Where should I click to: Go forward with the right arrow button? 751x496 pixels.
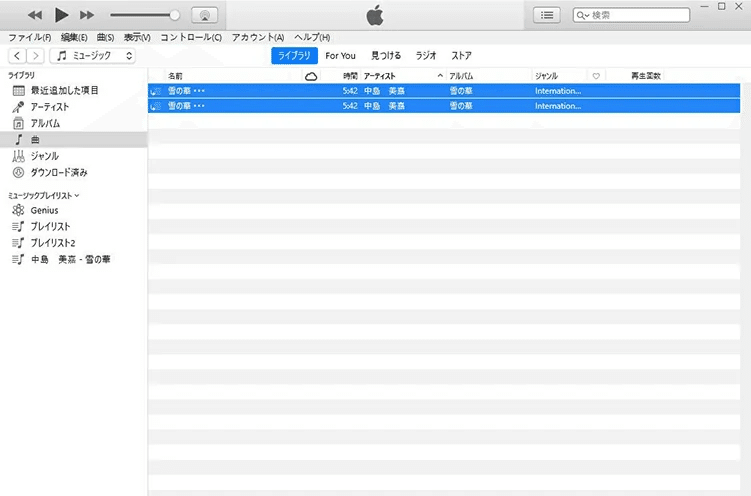pos(35,56)
